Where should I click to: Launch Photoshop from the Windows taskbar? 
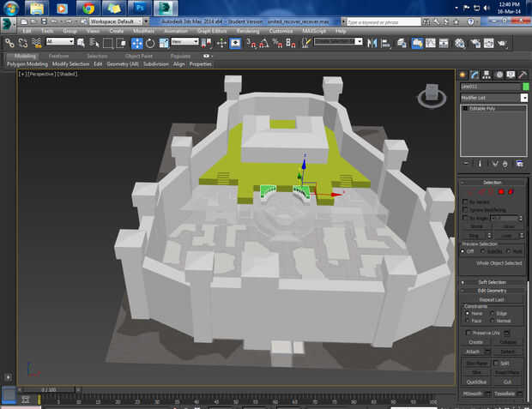pos(139,9)
